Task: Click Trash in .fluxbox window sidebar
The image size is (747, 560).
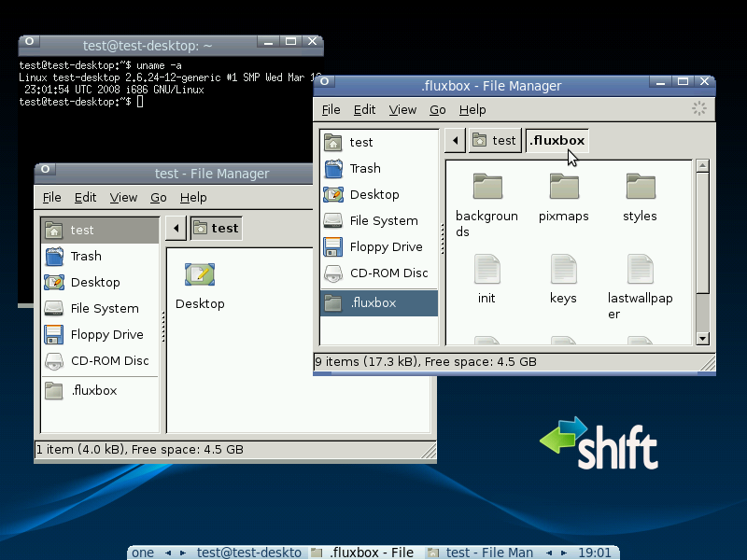Action: [x=364, y=169]
